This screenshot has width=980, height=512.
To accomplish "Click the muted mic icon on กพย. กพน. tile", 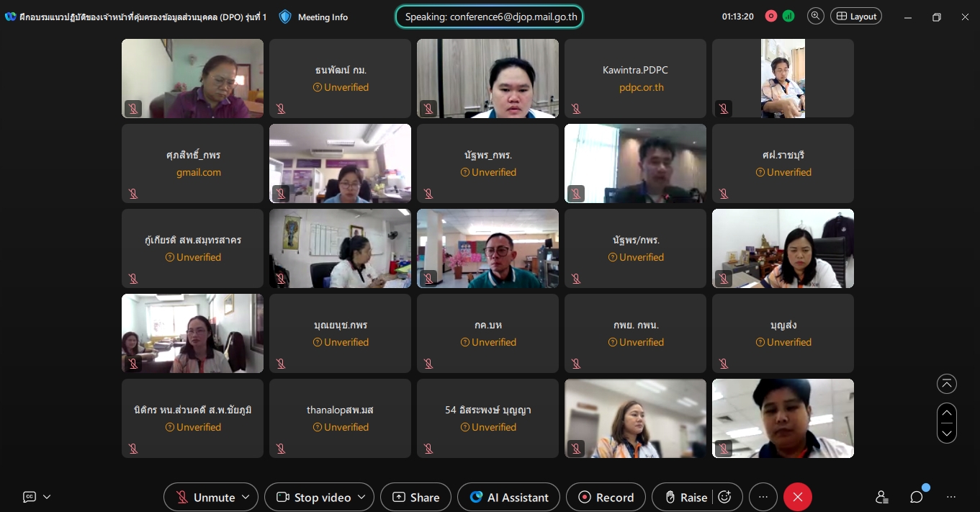I will 576,364.
